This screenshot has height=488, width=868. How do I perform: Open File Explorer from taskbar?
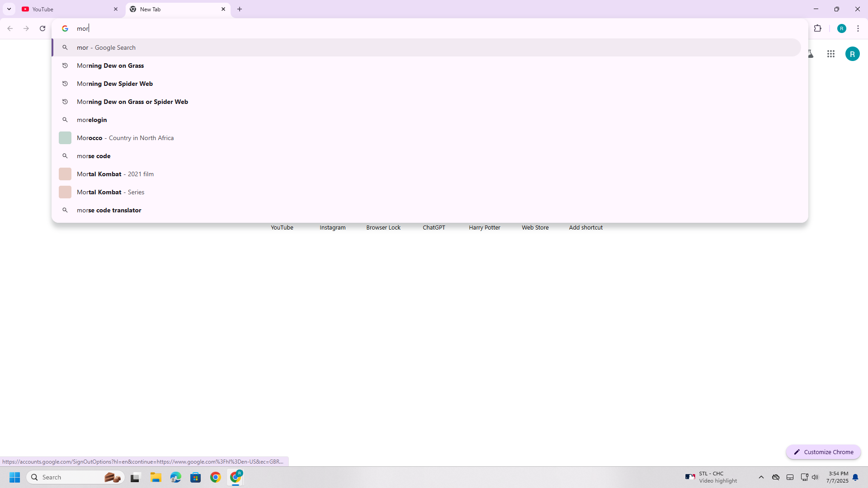156,477
